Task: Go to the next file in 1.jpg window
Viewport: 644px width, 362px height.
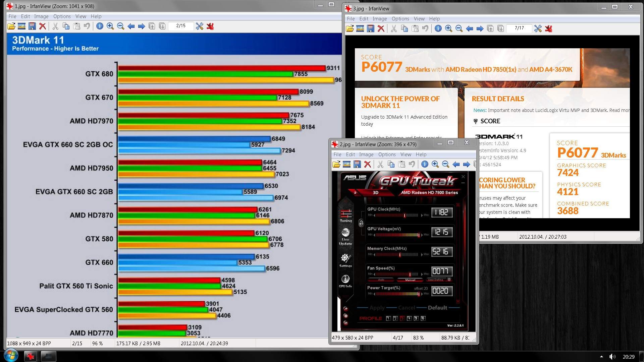Action: click(x=142, y=26)
